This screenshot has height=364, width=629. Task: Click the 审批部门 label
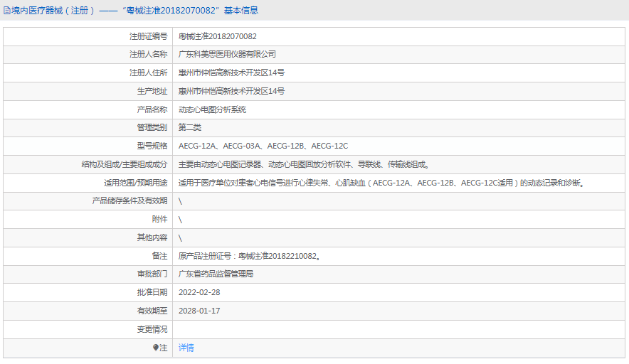[152, 274]
